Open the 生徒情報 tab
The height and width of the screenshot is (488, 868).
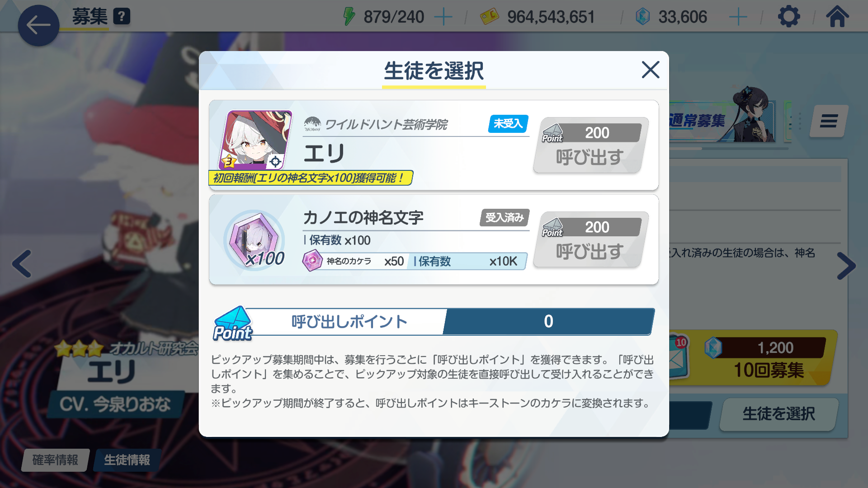click(127, 460)
